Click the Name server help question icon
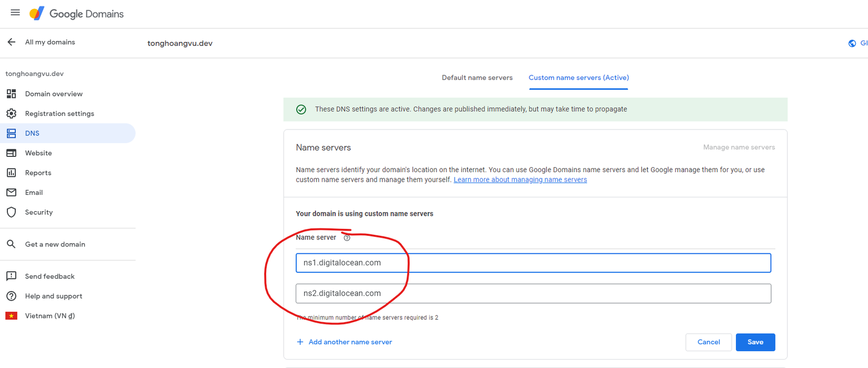 click(x=347, y=238)
